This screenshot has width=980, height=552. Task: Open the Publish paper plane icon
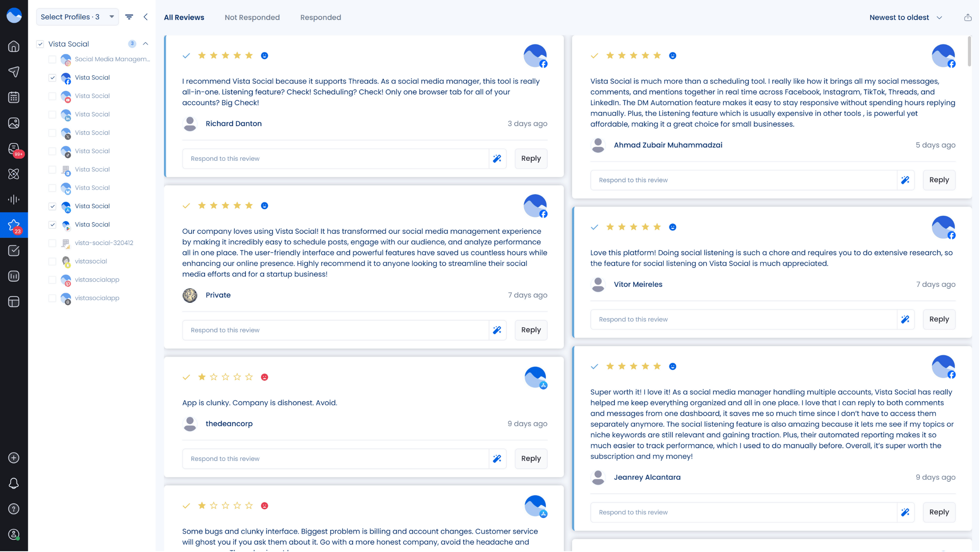click(14, 72)
